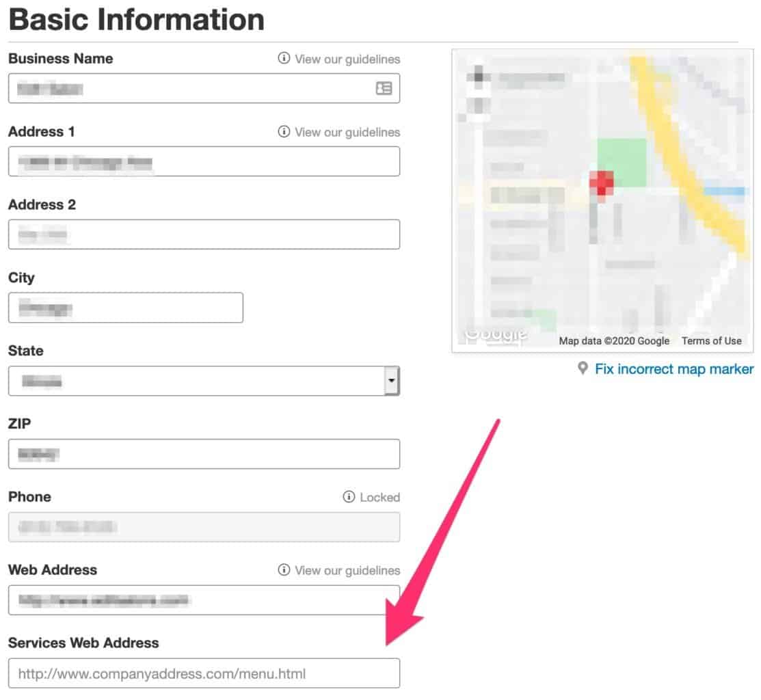
Task: Open the State dropdown
Action: click(203, 380)
